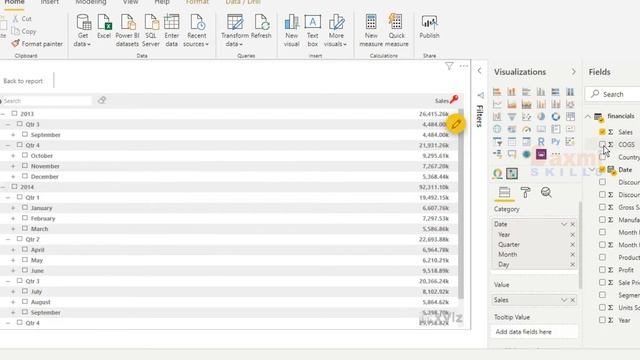Open the Home ribbon tab
The image size is (640, 360).
(x=14, y=2)
